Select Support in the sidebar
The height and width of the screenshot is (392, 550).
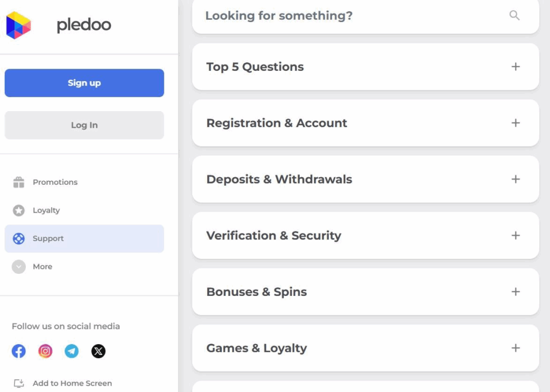(48, 238)
